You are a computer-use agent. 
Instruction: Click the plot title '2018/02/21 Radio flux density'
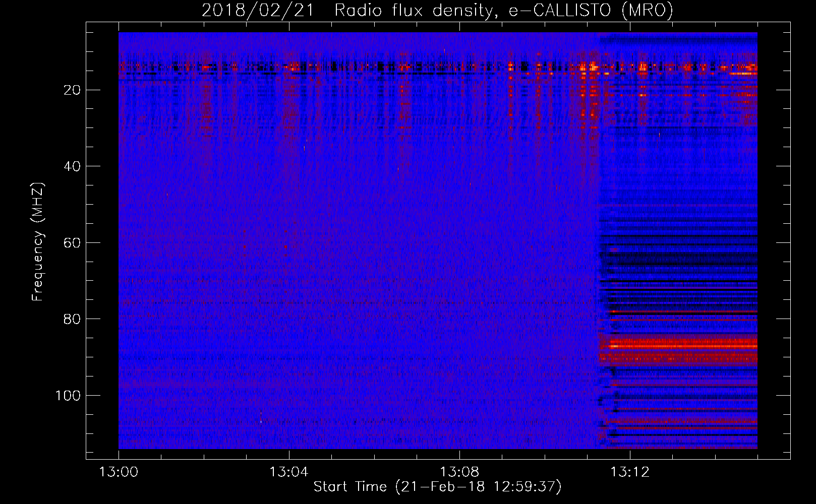tap(437, 11)
